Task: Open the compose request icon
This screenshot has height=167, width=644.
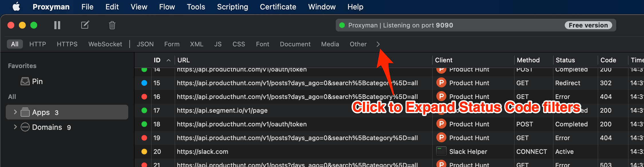Action: [85, 25]
